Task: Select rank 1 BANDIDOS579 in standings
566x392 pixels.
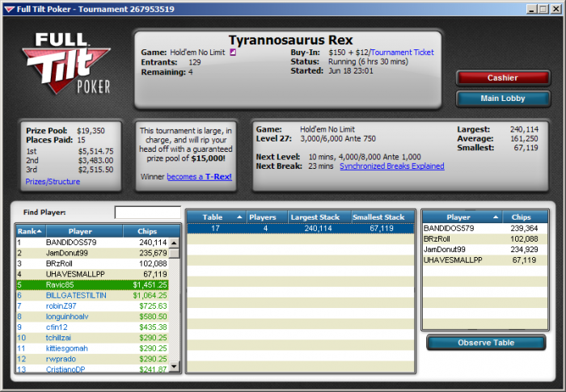Action: click(92, 242)
